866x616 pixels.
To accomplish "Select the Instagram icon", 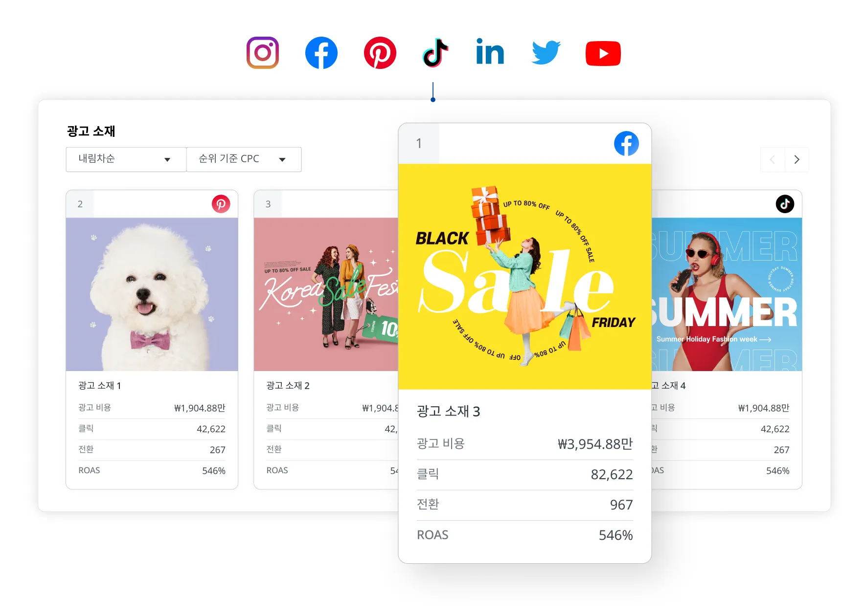I will click(x=263, y=53).
